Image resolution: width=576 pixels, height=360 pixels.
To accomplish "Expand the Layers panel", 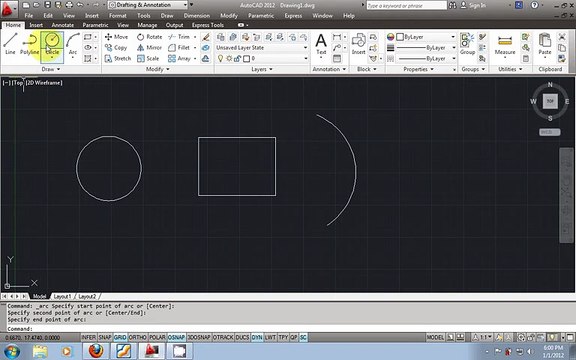I will (x=262, y=69).
